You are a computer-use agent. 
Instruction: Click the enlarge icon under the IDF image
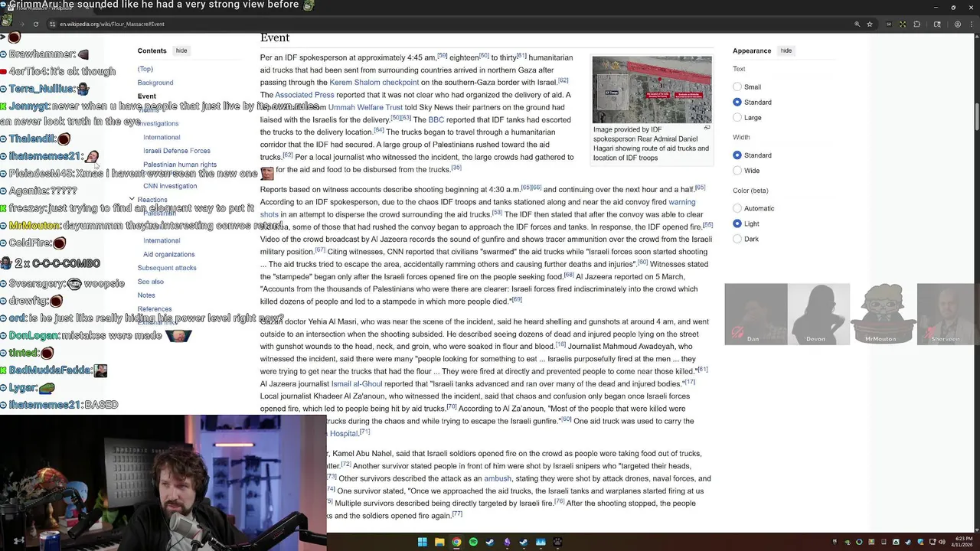click(x=707, y=128)
